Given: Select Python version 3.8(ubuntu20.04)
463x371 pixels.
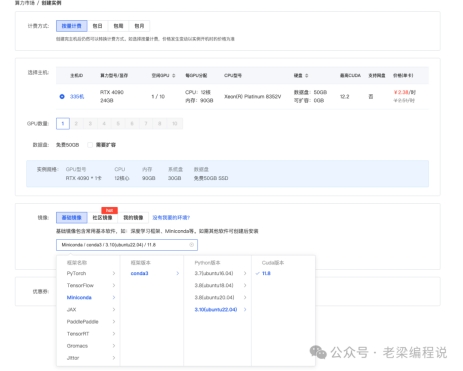Looking at the screenshot, I should (x=214, y=297).
